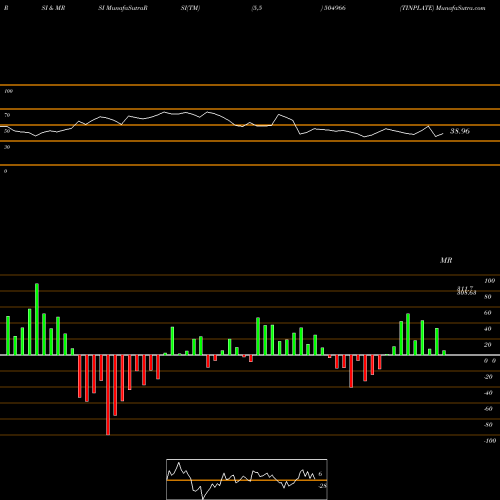Click the (5,5 parameter text in header
The height and width of the screenshot is (500, 500).
pos(257,8)
